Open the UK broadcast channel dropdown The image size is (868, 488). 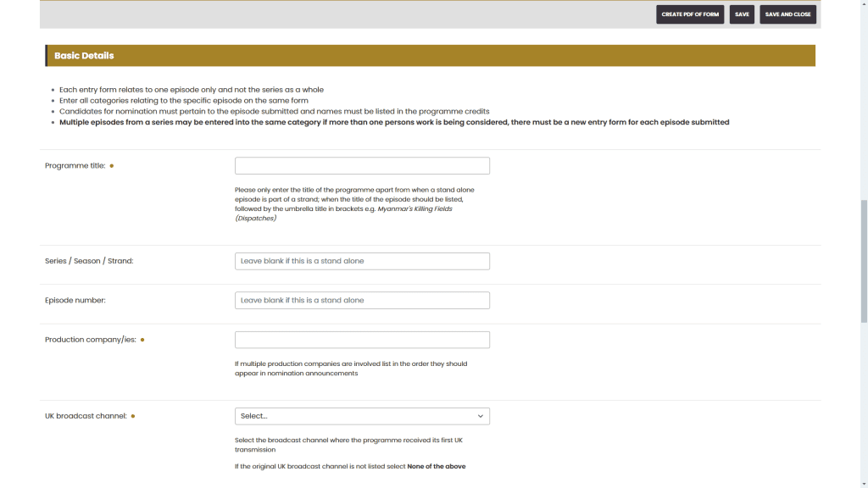356,416
